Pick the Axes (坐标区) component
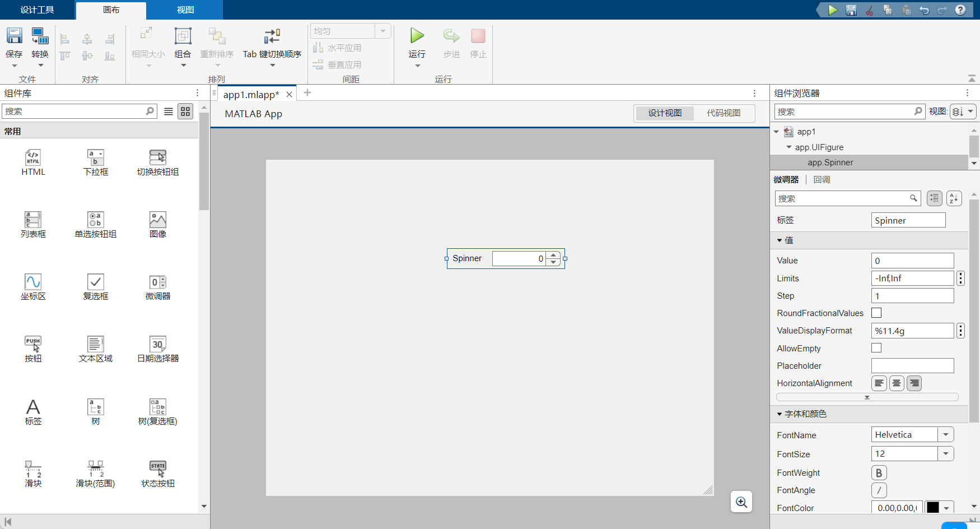This screenshot has width=980, height=529. tap(33, 287)
